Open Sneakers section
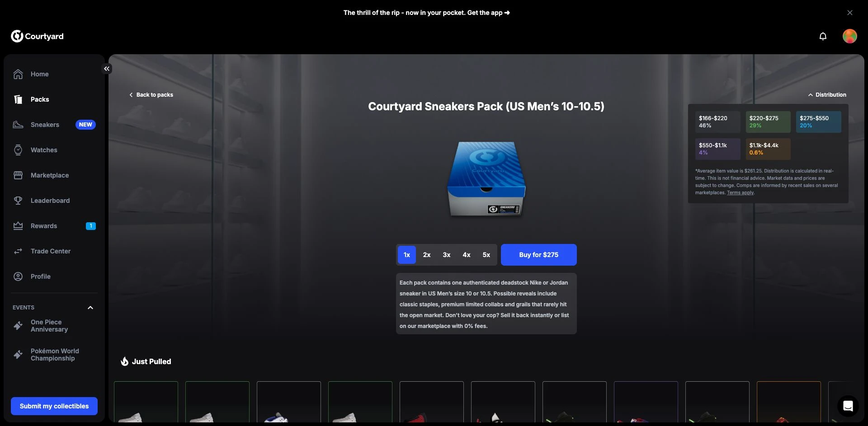Screen dimensions: 868x426 click(x=54, y=125)
